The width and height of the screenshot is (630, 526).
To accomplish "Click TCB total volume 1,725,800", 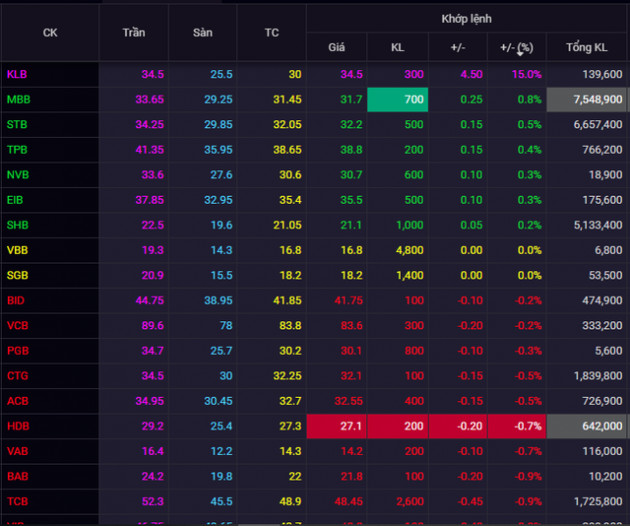I will [x=598, y=501].
